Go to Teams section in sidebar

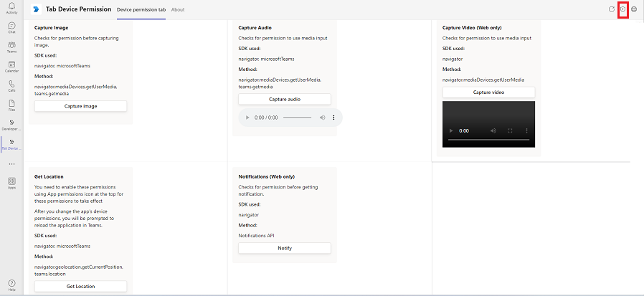point(11,47)
